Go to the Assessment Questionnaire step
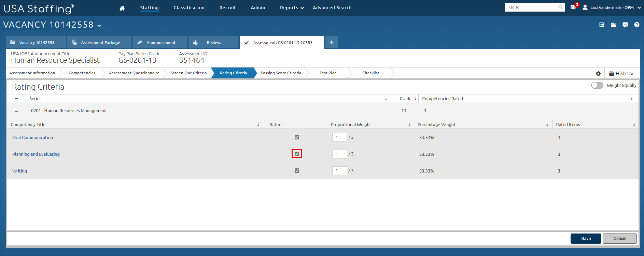Screen dimensions: 644x256 click(x=134, y=73)
